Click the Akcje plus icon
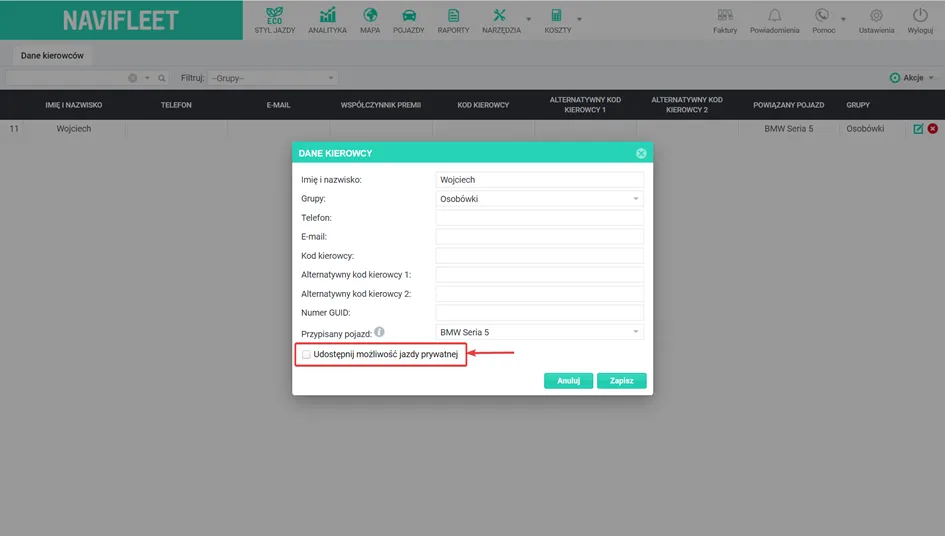The width and height of the screenshot is (945, 536). [895, 78]
